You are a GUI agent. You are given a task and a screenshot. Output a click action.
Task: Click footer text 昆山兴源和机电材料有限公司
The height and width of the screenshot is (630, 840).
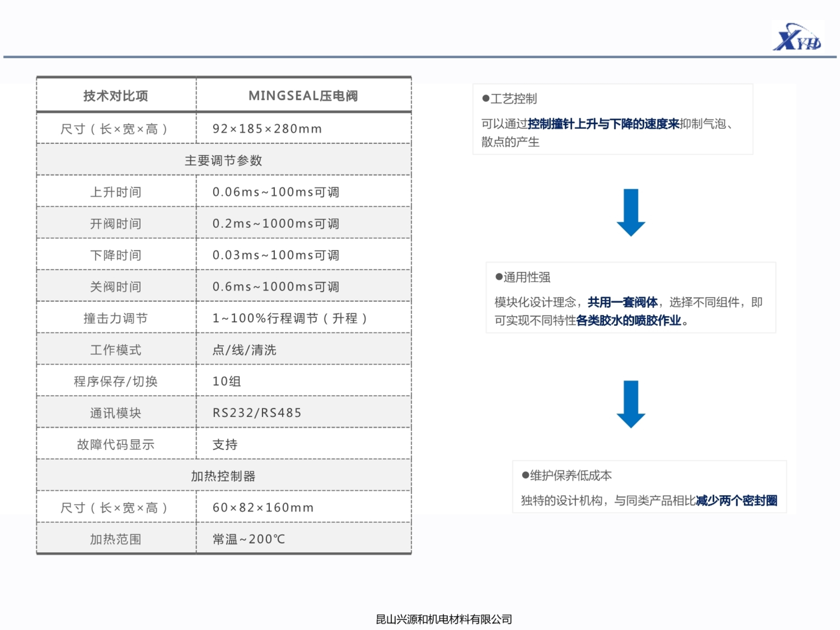[444, 619]
